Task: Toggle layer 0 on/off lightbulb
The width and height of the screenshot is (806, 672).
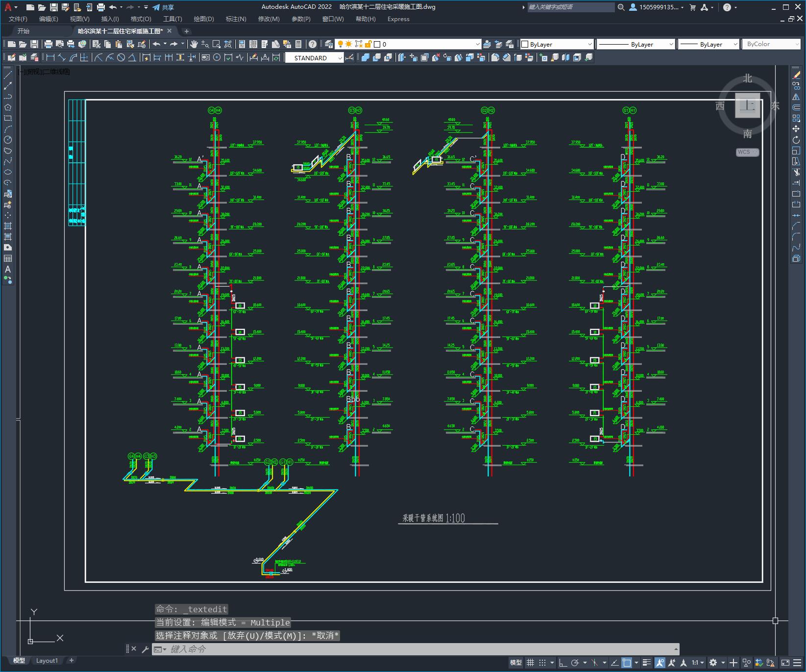Action: click(x=341, y=44)
